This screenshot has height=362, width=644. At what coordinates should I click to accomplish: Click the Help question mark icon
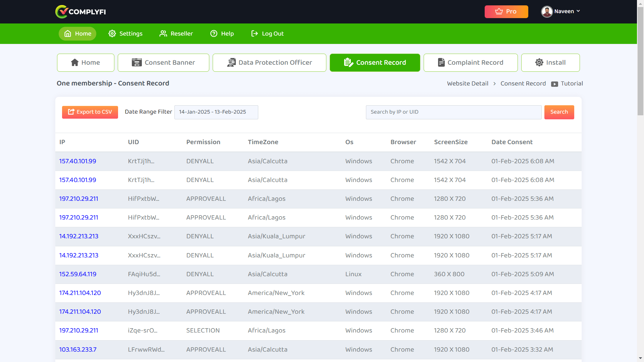[214, 34]
